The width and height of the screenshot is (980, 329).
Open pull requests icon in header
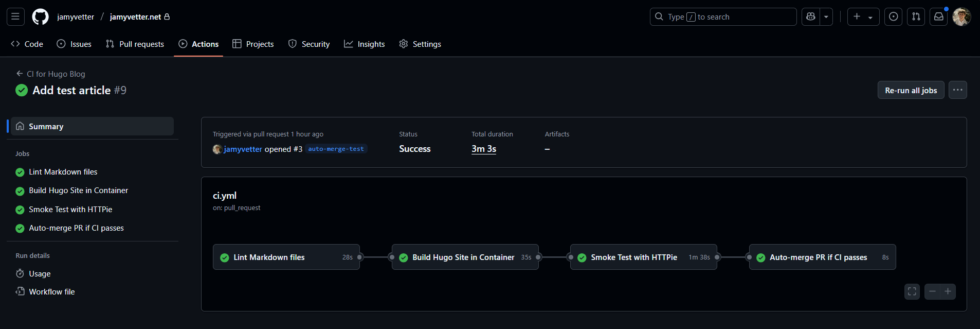tap(916, 17)
